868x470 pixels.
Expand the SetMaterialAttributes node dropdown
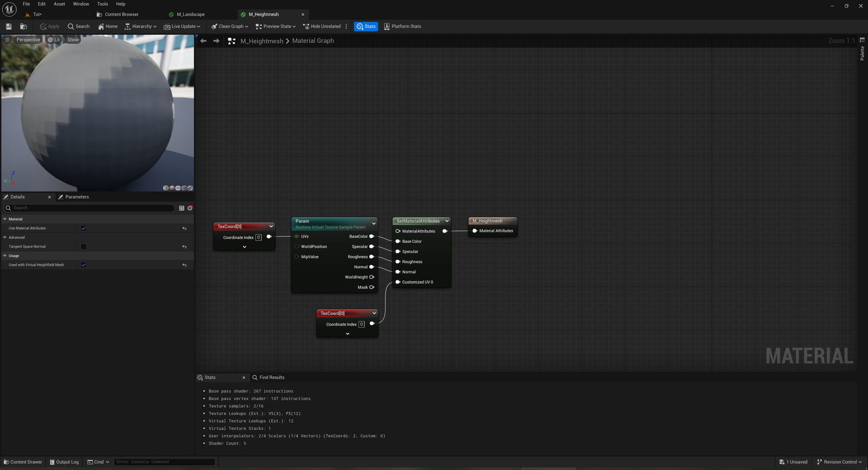click(x=447, y=221)
